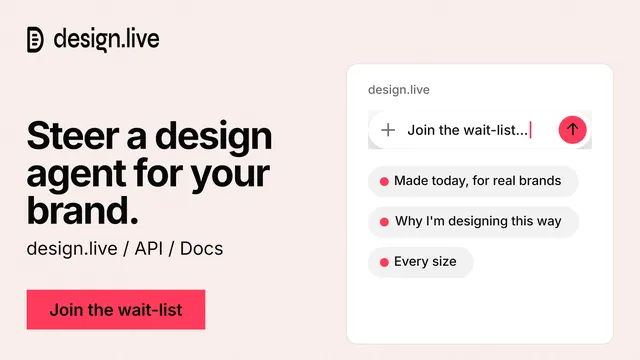Select the 'Every size' suggestion chip
This screenshot has width=640, height=360.
pos(421,262)
